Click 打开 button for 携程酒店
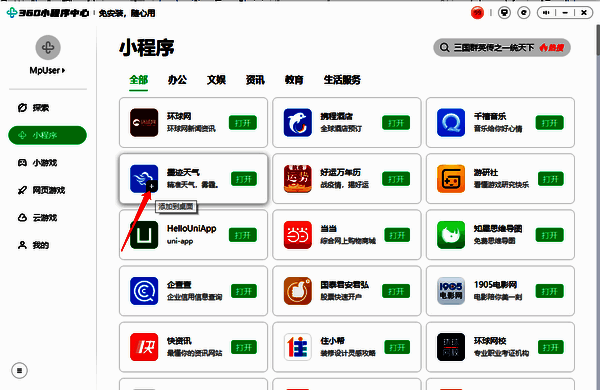600x390 pixels. (396, 122)
